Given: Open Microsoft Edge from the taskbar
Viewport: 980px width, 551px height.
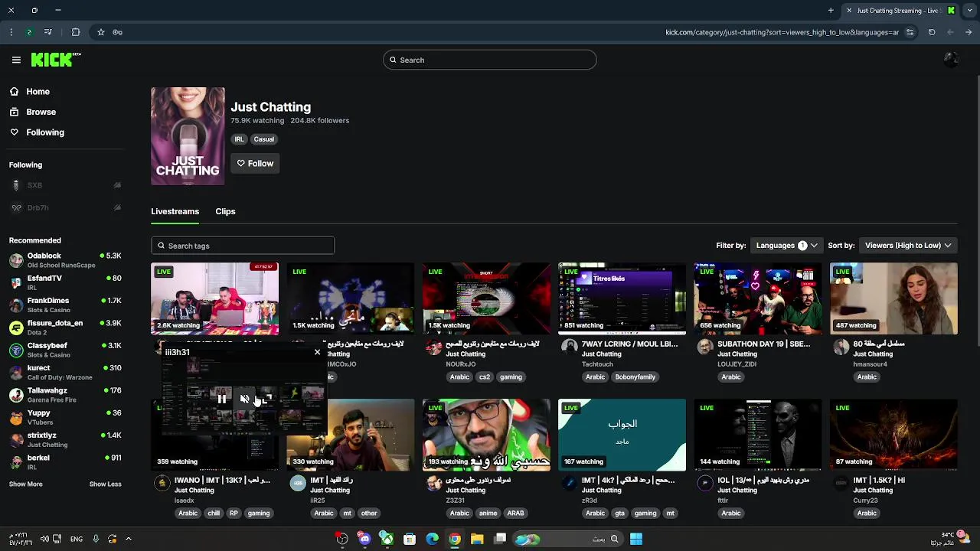Looking at the screenshot, I should click(432, 539).
